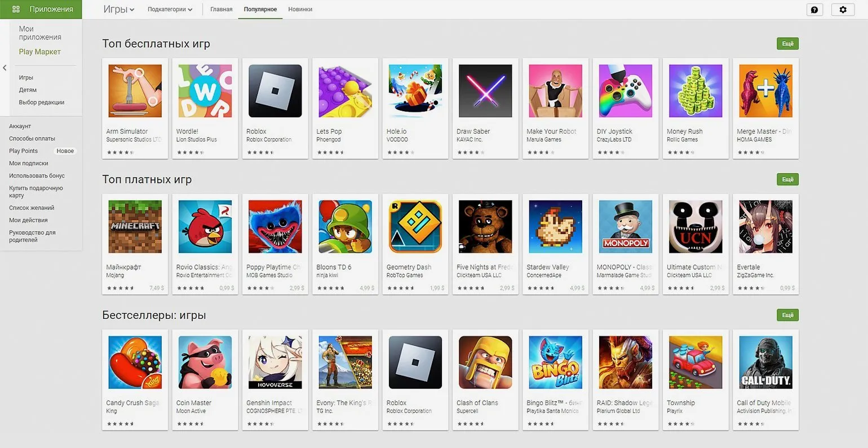
Task: Expand the Подкатегории dropdown
Action: tap(170, 10)
